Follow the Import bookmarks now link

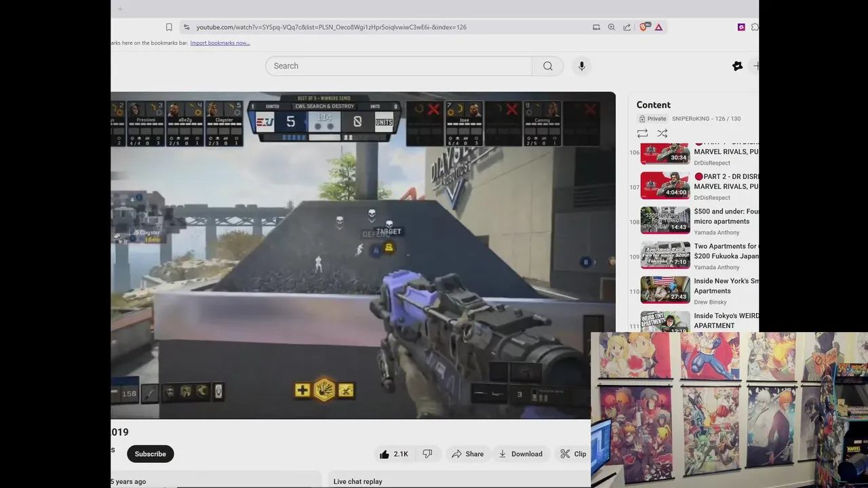pos(220,43)
